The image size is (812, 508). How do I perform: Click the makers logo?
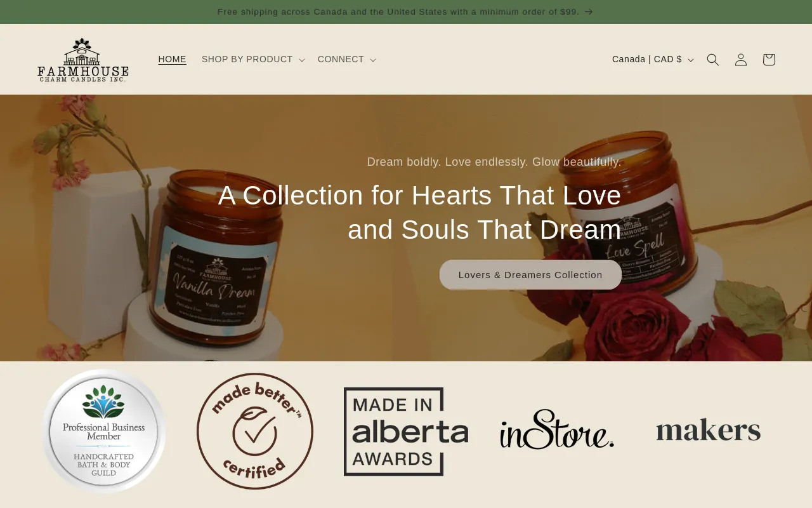point(708,430)
